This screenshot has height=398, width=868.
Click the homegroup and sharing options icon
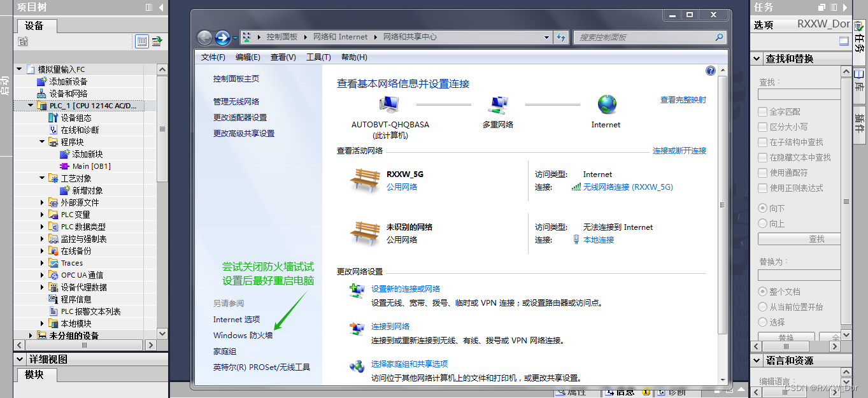[357, 366]
